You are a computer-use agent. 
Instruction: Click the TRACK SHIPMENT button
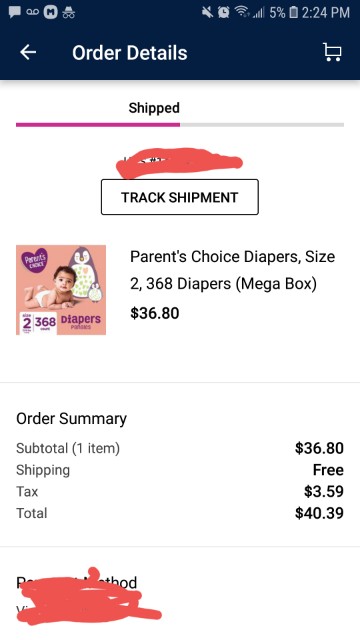tap(180, 197)
